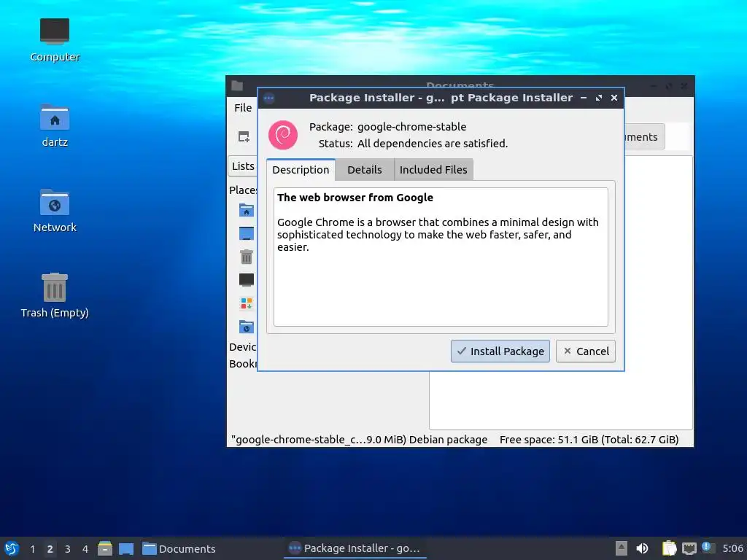Open Trash in Places sidebar
The height and width of the screenshot is (560, 747).
[247, 257]
